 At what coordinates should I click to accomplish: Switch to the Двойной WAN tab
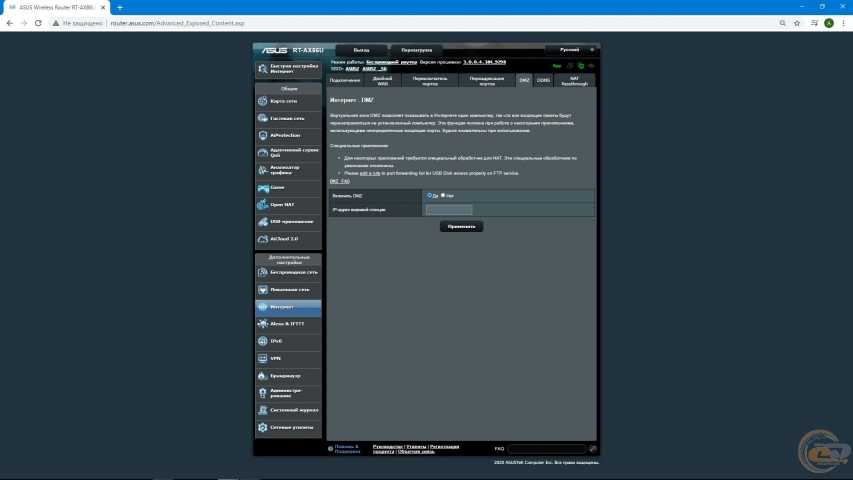pos(382,81)
